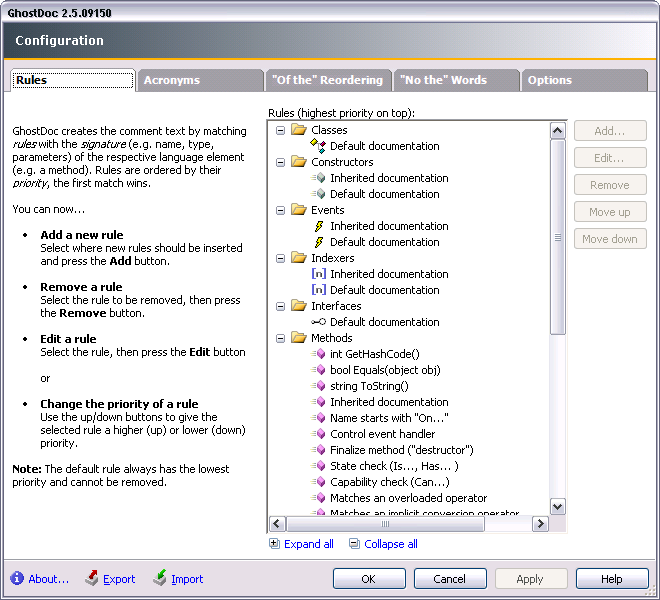Click the Collapse all link
Screen dimensions: 660x600
[x=391, y=544]
